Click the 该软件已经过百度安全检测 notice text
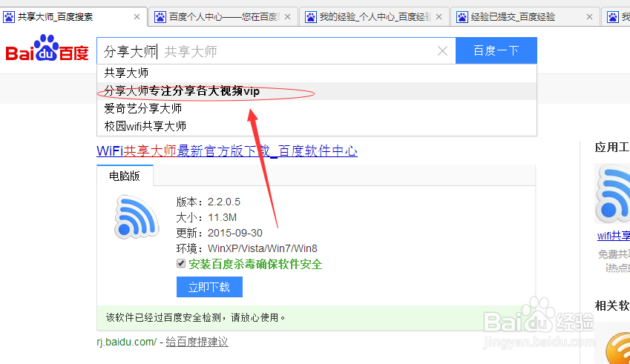Screen dimensions: 630x364 pos(196,318)
